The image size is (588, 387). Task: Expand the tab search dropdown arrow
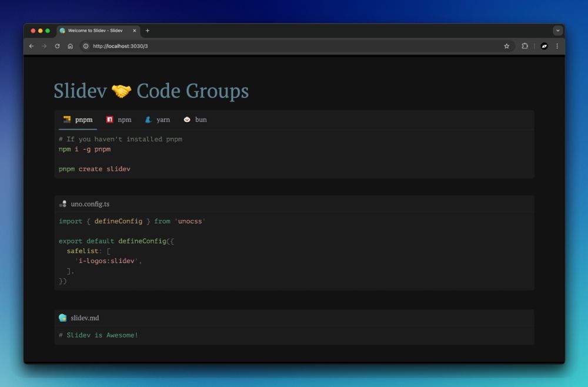pos(557,31)
